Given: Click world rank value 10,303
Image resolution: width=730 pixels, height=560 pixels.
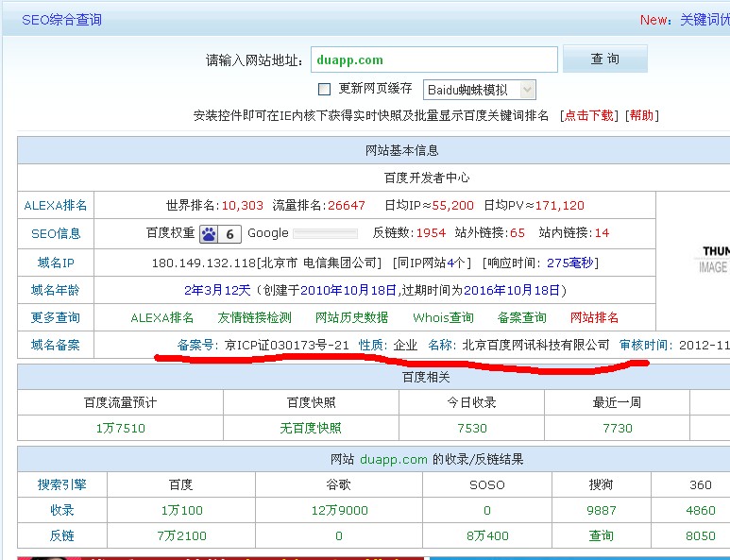Looking at the screenshot, I should [242, 205].
